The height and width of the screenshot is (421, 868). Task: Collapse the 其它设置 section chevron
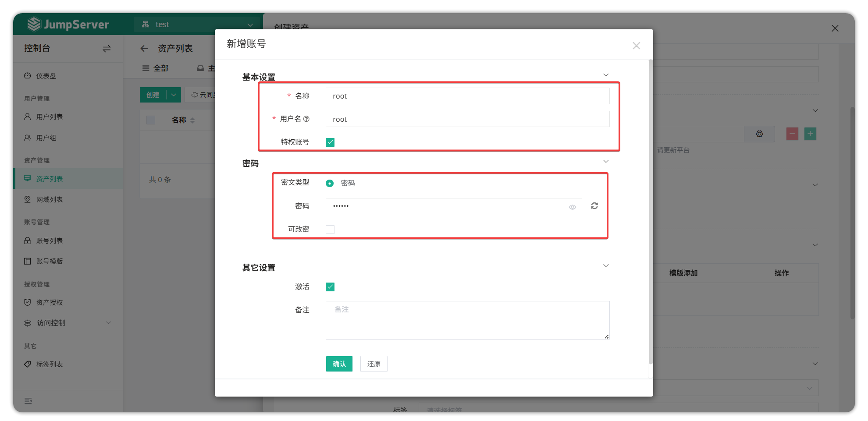tap(606, 265)
